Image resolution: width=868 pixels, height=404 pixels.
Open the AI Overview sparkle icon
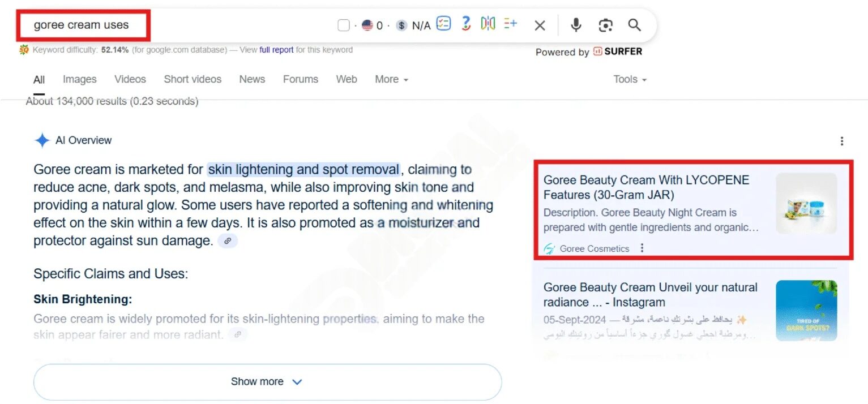41,140
